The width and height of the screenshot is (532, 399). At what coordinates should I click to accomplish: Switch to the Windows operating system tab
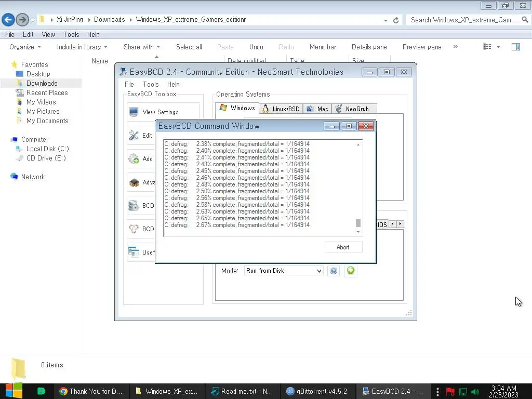(x=237, y=108)
